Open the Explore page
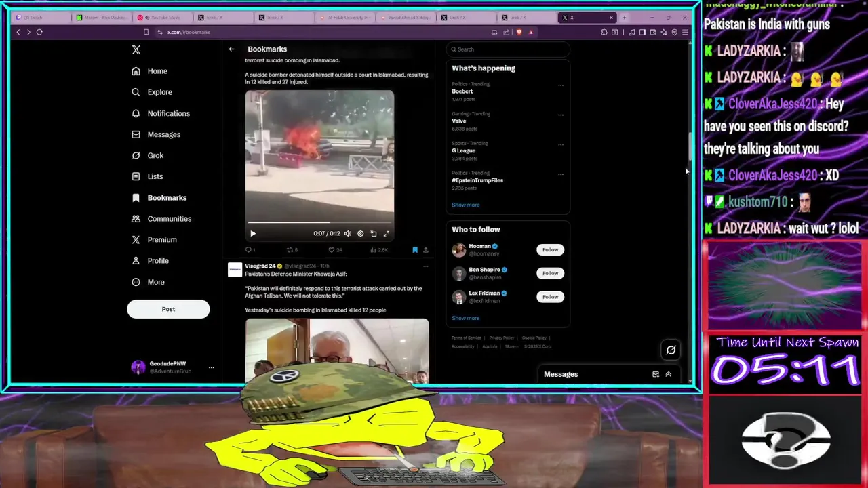 click(152, 92)
